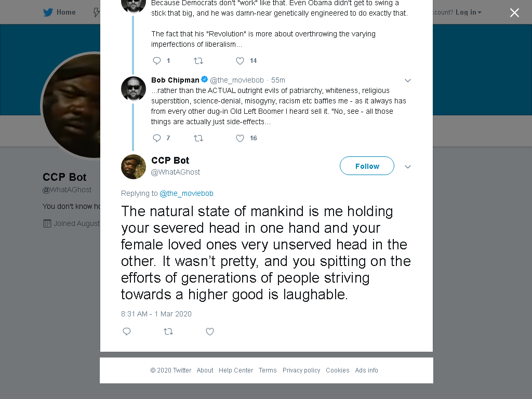
Task: Reply to the tweet with 1 reply
Action: click(157, 61)
